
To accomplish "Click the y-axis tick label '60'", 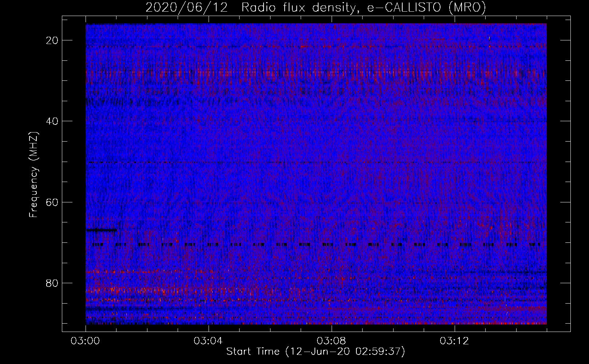I will tap(52, 202).
